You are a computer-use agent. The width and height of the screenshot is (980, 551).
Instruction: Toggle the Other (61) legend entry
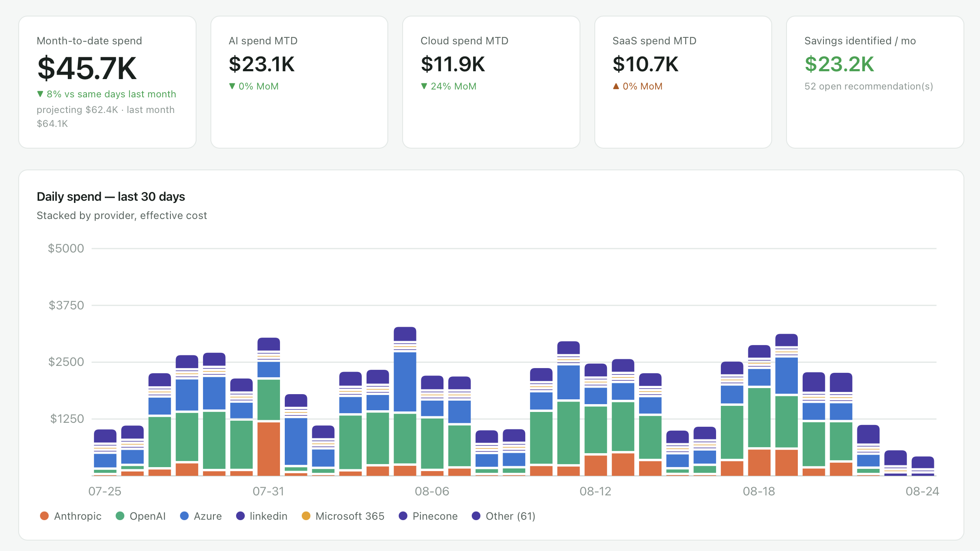[x=503, y=516]
